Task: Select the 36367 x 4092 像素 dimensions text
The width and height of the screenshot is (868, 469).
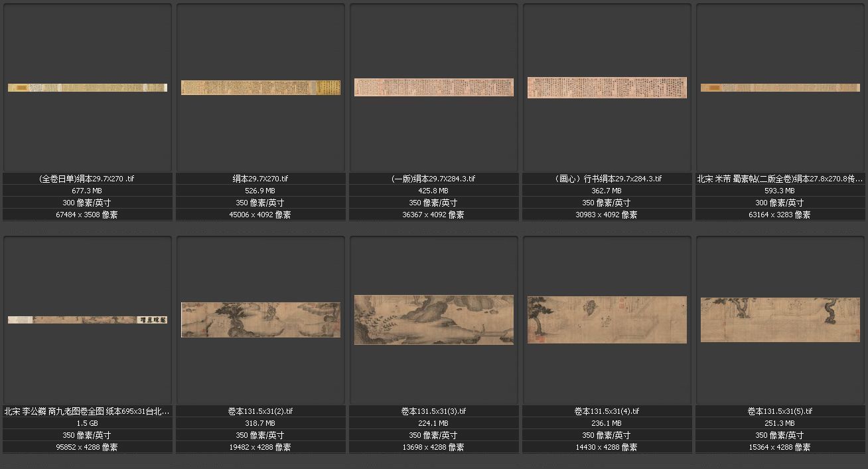Action: point(434,215)
